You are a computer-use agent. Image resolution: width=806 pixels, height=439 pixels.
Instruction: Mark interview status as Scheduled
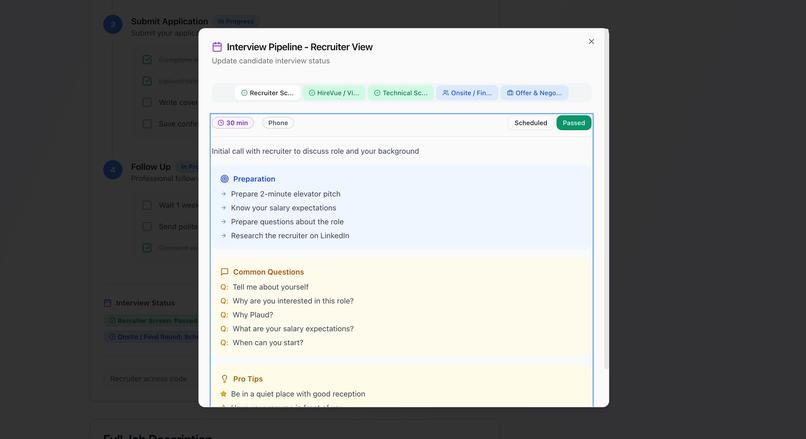coord(530,123)
